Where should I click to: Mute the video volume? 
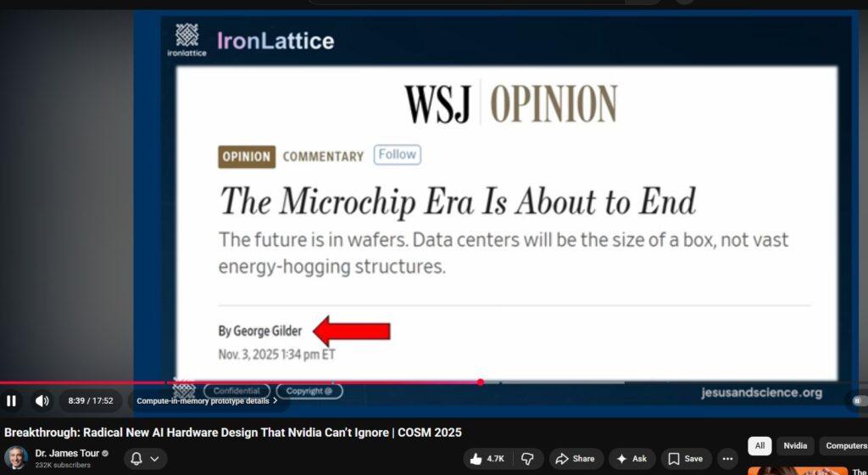(42, 400)
